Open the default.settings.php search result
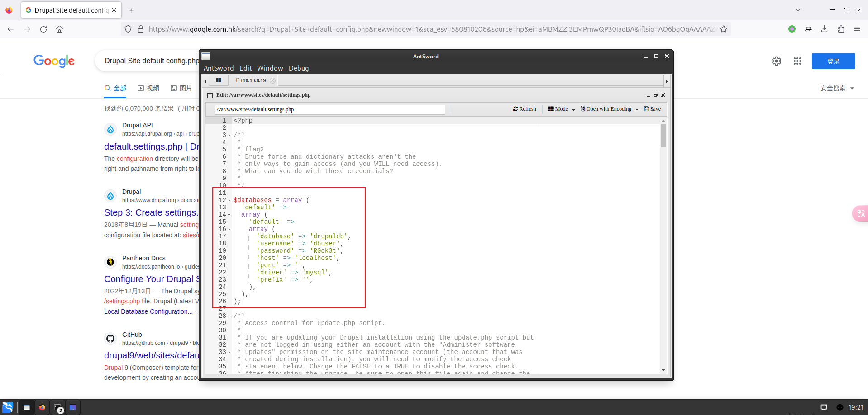The height and width of the screenshot is (415, 868). click(x=151, y=146)
